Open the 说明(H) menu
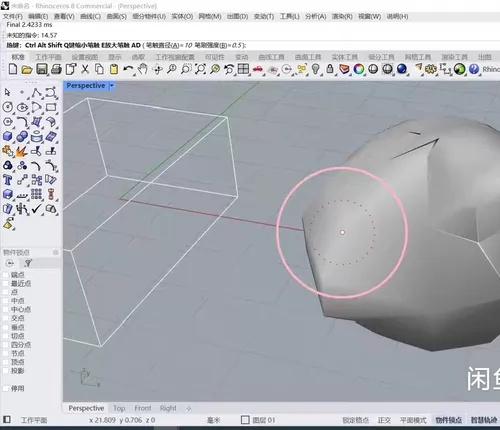Screen dimensions: 500x430 (397, 16)
